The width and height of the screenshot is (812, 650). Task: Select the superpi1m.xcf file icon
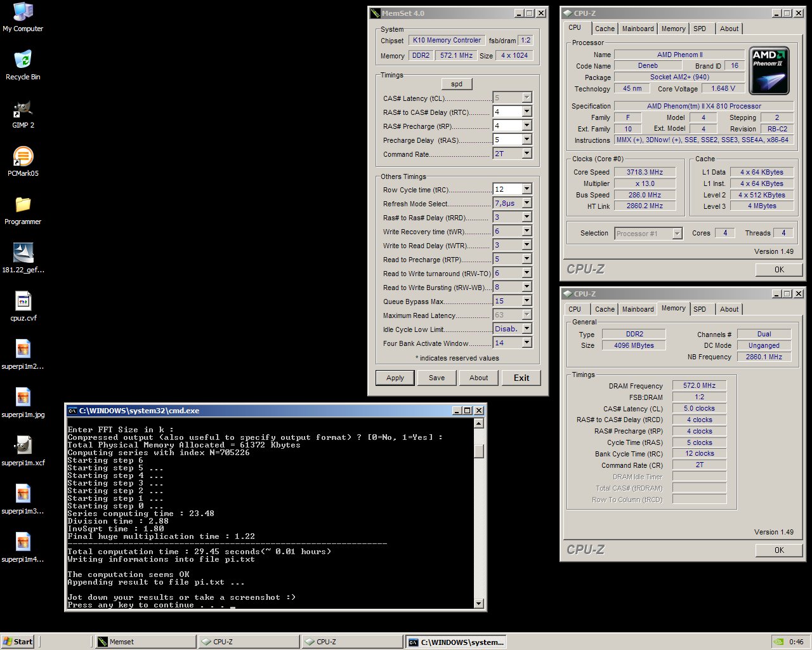[23, 451]
